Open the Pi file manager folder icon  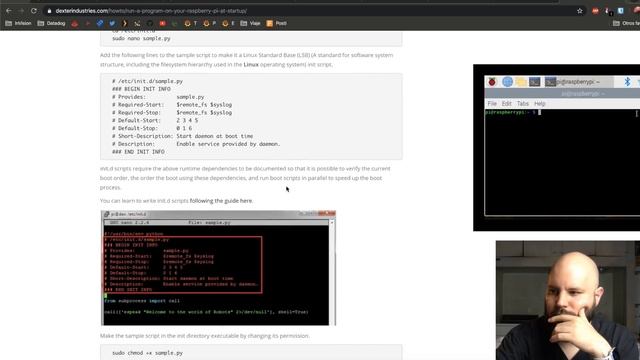(521, 82)
